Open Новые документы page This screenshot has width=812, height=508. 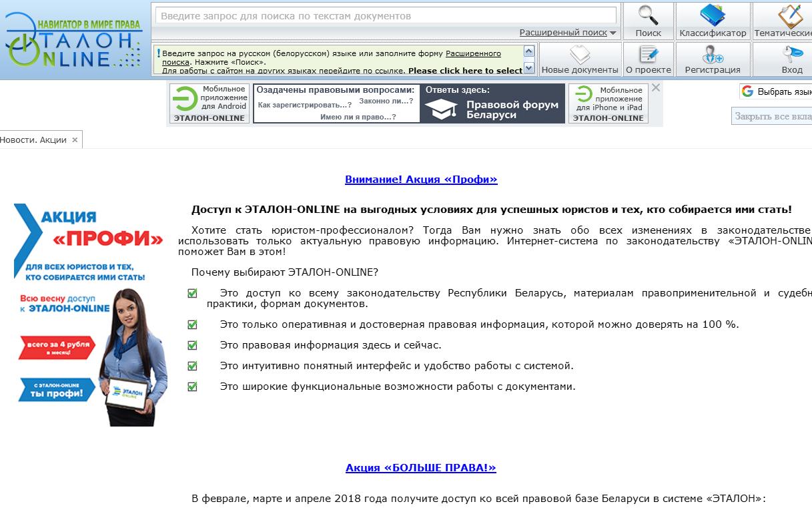[x=580, y=59]
